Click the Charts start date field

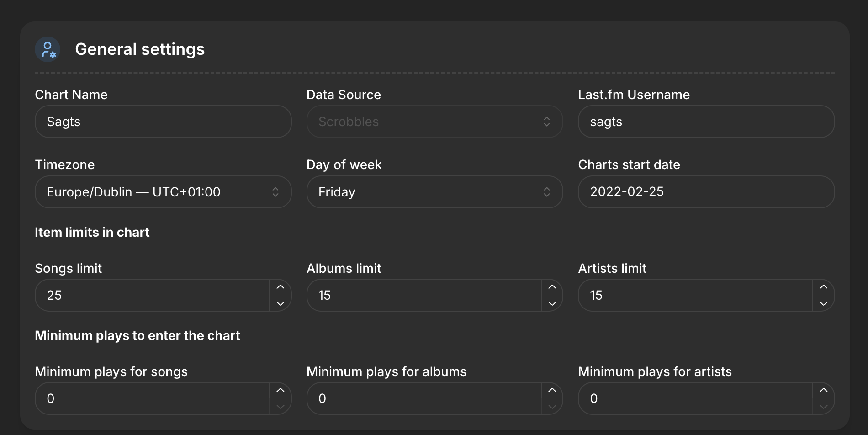tap(706, 192)
